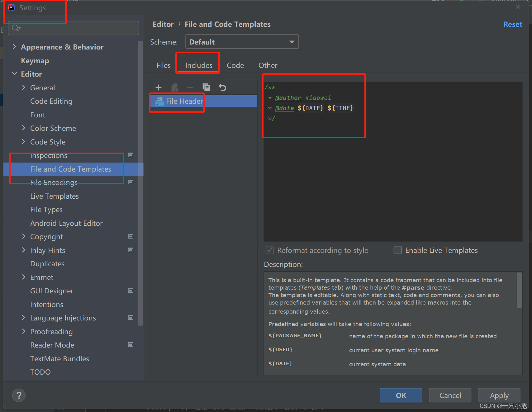Expand the Color Scheme subsection
Image resolution: width=532 pixels, height=412 pixels.
coord(23,128)
